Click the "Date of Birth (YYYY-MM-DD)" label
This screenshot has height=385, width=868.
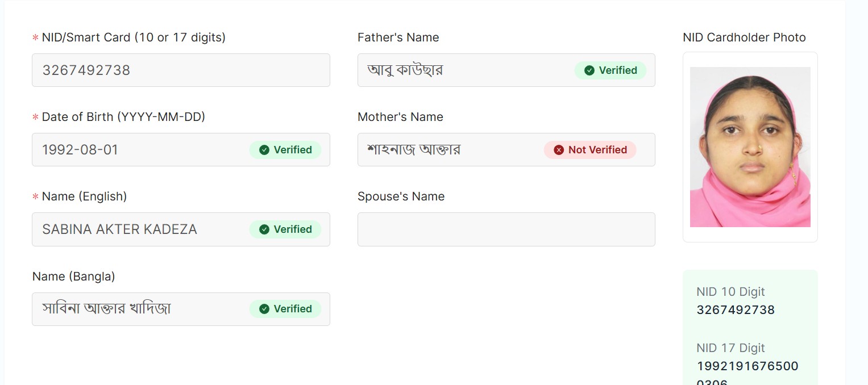pyautogui.click(x=123, y=117)
